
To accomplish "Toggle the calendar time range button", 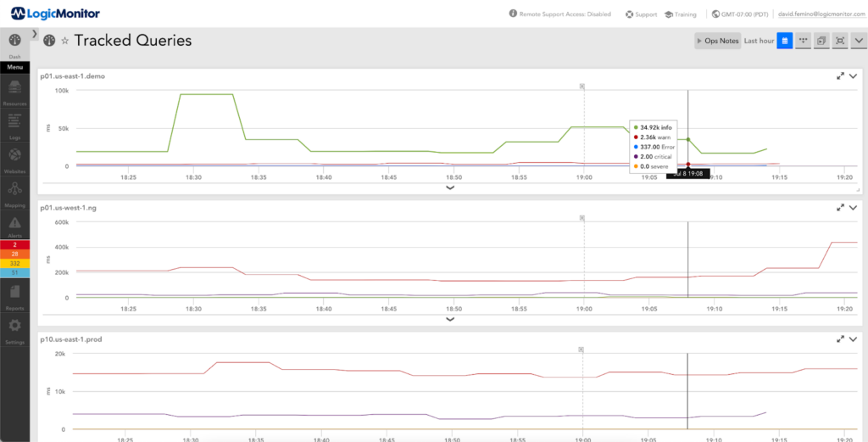I will pyautogui.click(x=785, y=41).
